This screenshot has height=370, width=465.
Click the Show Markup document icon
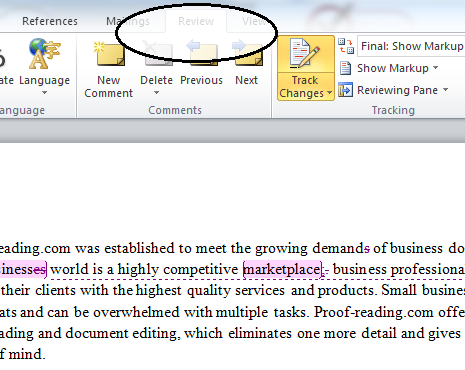click(x=345, y=68)
